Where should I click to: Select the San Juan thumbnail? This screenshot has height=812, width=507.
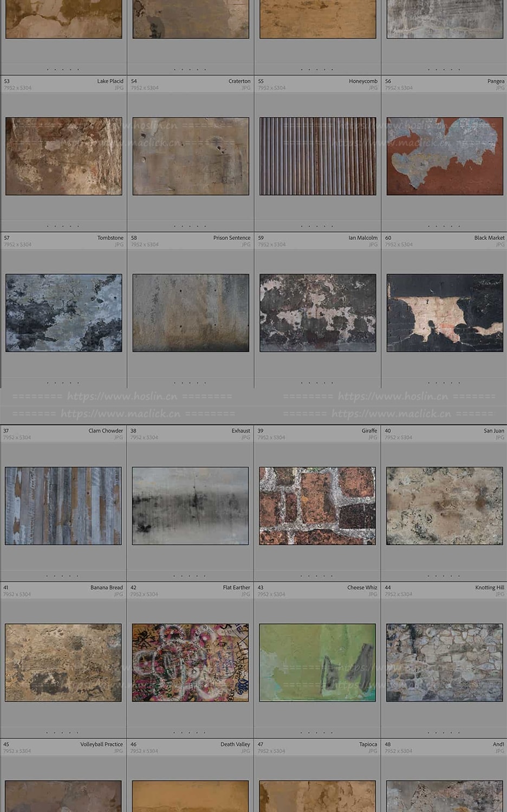click(444, 506)
